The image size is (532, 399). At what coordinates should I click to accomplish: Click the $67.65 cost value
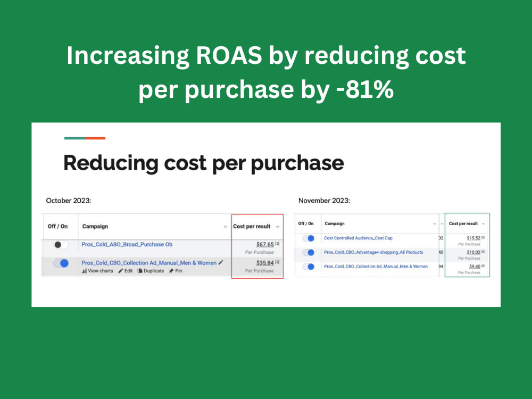265,244
